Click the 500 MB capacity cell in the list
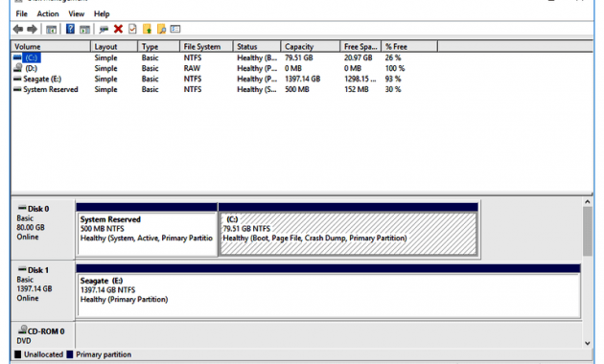Viewport: 604px width, 364px height. (x=296, y=89)
